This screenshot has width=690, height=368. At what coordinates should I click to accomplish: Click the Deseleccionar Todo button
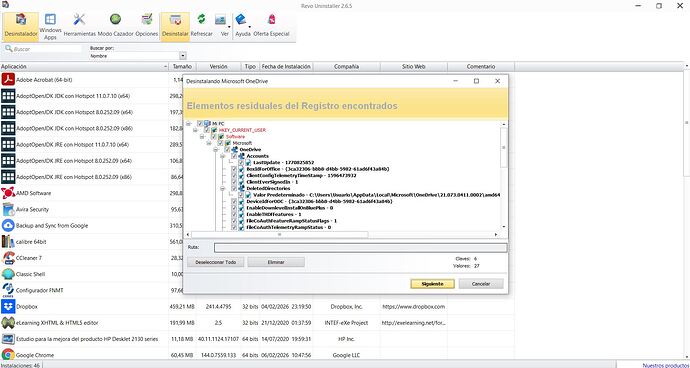point(215,262)
